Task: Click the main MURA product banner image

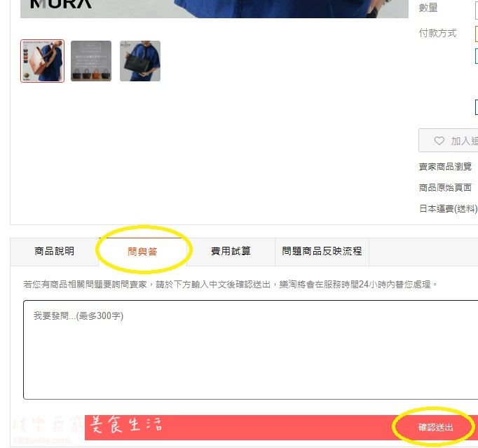Action: [x=214, y=9]
